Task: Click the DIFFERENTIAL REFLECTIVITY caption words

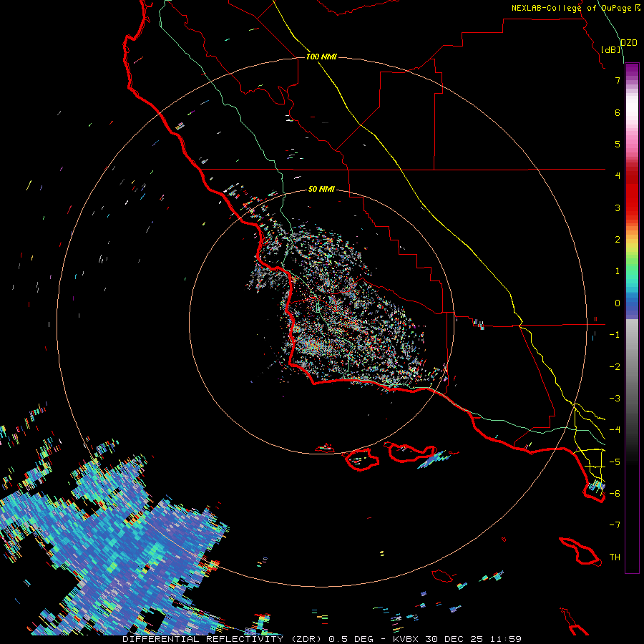Action: [x=203, y=639]
